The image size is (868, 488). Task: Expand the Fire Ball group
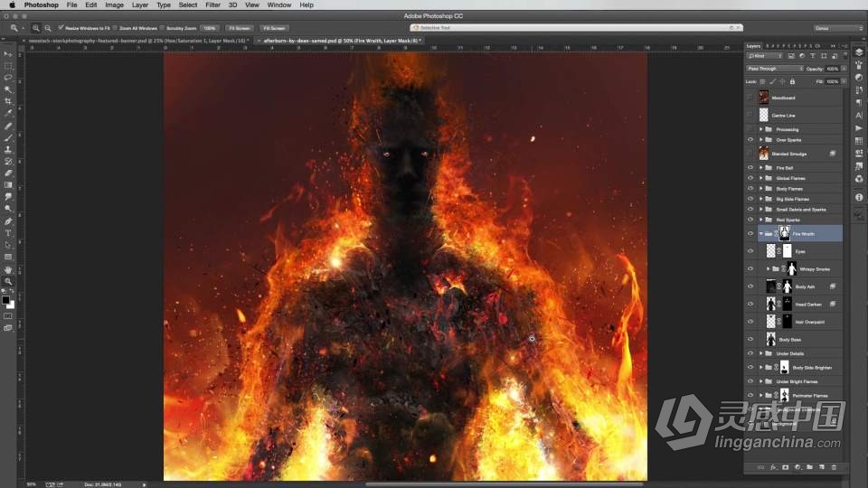click(760, 168)
